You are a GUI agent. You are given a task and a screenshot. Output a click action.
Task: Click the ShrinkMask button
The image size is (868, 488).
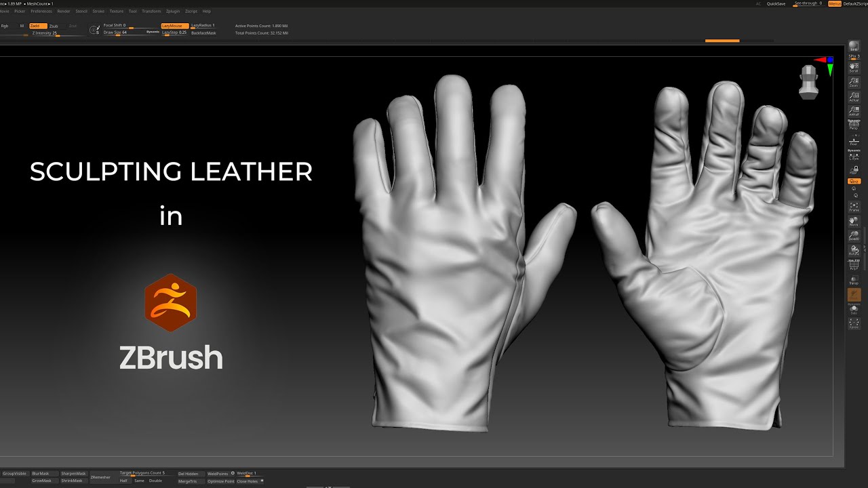tap(73, 481)
